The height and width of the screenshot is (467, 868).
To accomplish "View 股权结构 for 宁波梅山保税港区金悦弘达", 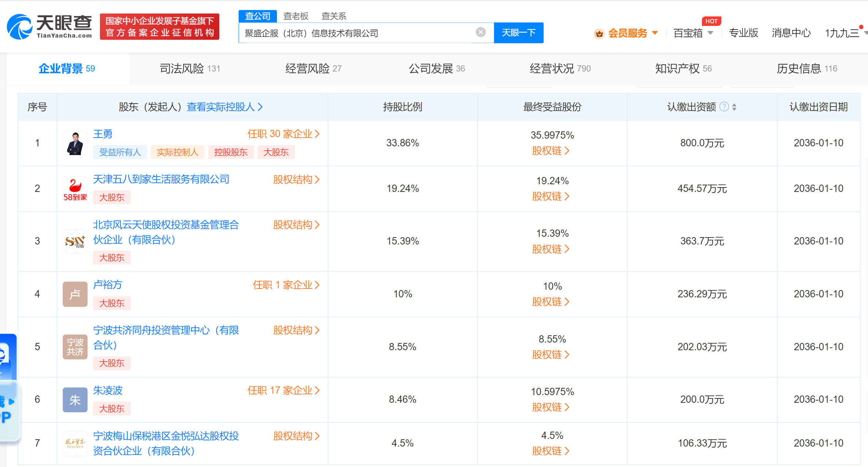I will pyautogui.click(x=296, y=436).
